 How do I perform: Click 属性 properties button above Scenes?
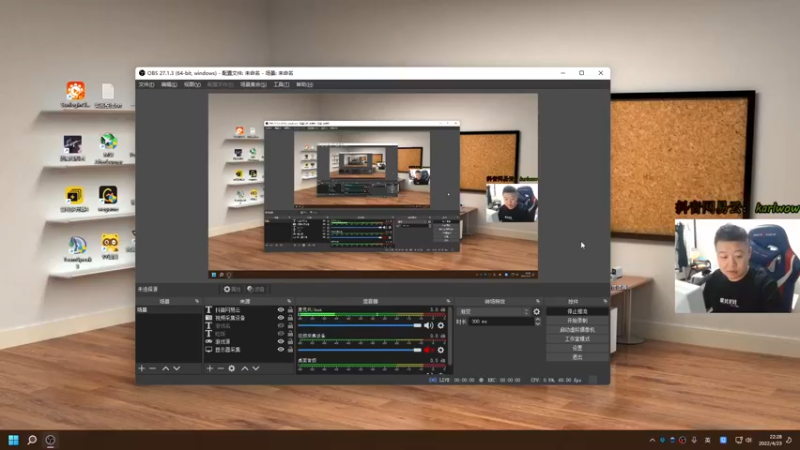(232, 289)
